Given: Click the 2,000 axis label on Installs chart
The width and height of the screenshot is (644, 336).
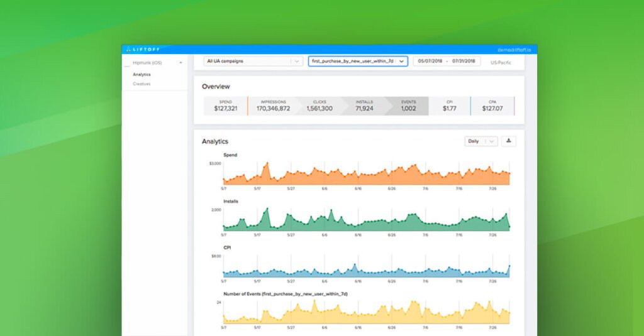Looking at the screenshot, I should click(216, 210).
